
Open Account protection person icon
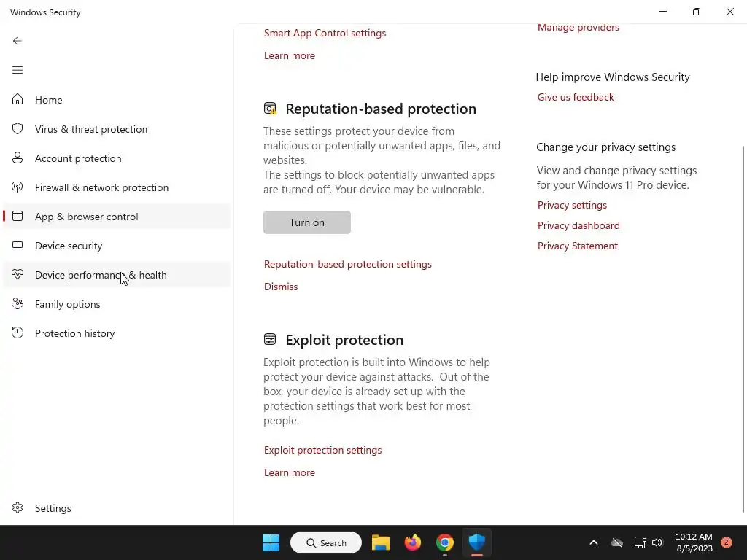point(18,157)
